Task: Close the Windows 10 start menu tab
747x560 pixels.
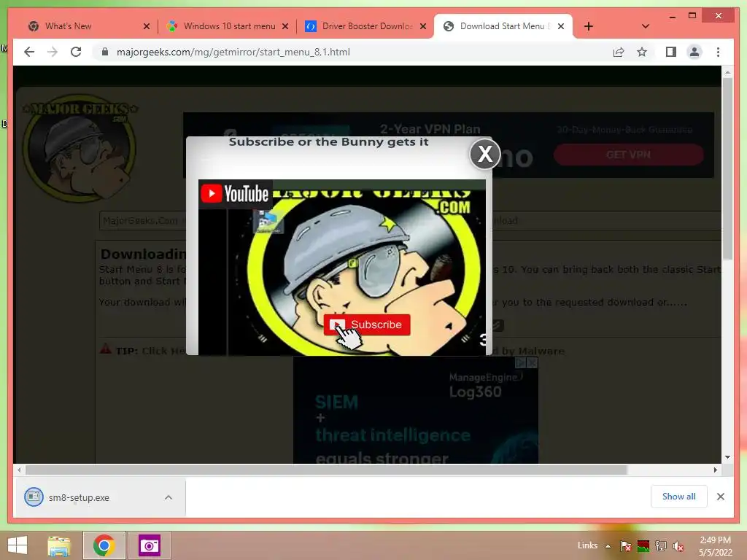Action: (285, 26)
